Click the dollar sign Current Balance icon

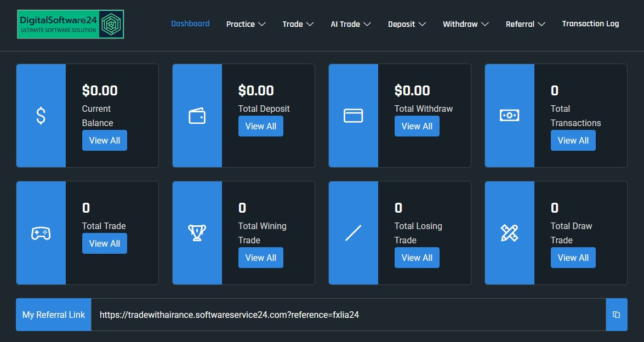click(41, 116)
